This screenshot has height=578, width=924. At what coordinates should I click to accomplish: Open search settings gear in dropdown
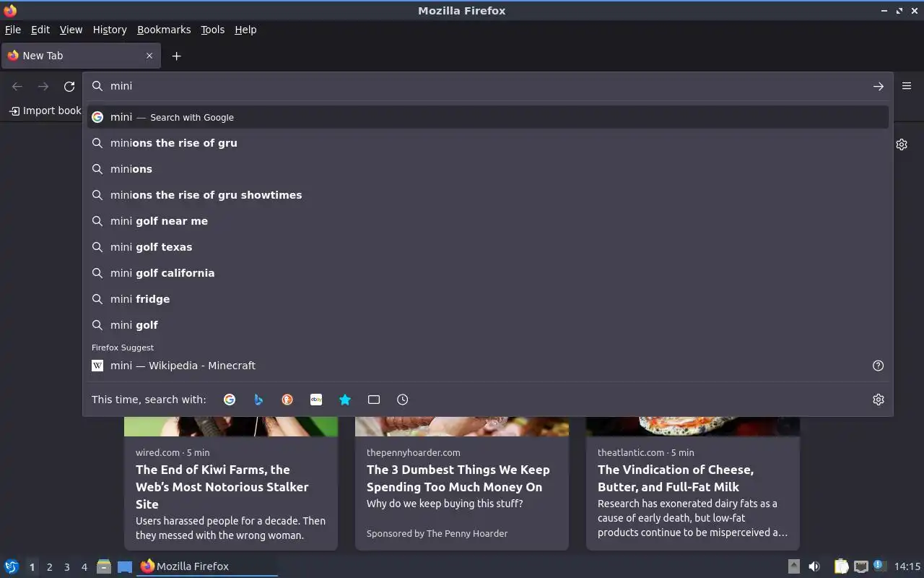pos(878,400)
